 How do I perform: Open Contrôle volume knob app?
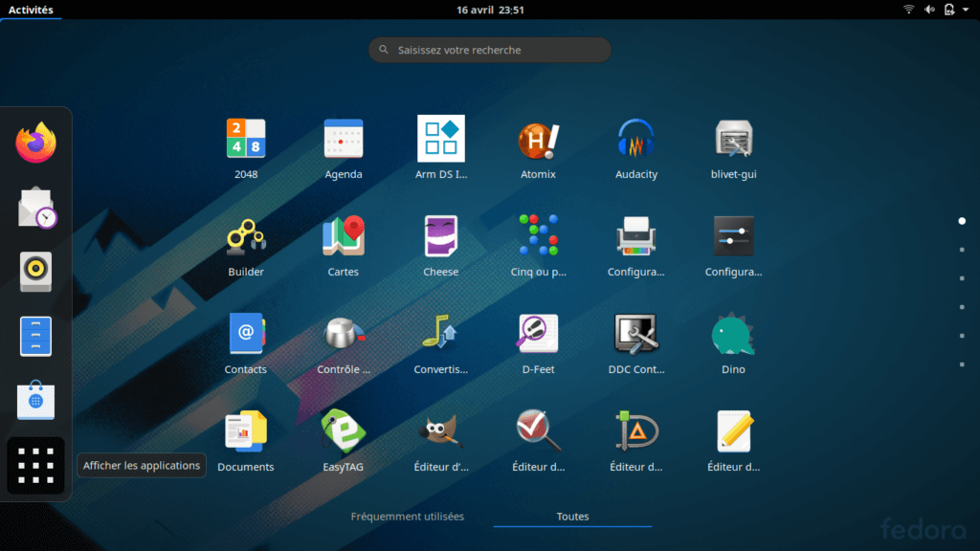(x=344, y=334)
